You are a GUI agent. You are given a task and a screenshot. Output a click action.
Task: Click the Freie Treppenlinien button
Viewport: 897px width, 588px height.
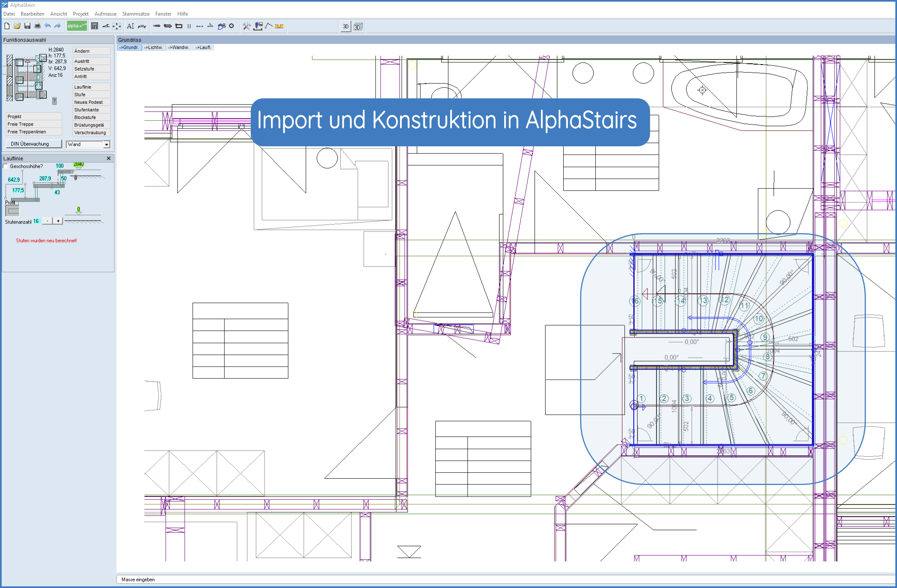coord(34,132)
